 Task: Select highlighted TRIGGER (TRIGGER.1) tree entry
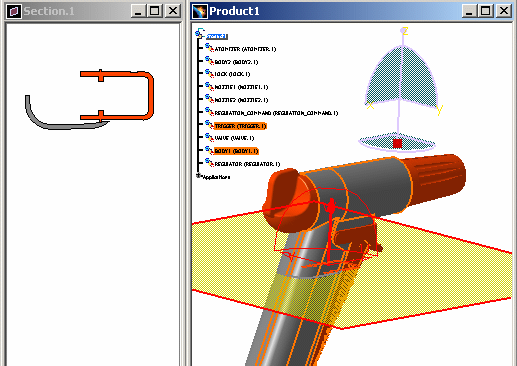pos(240,126)
